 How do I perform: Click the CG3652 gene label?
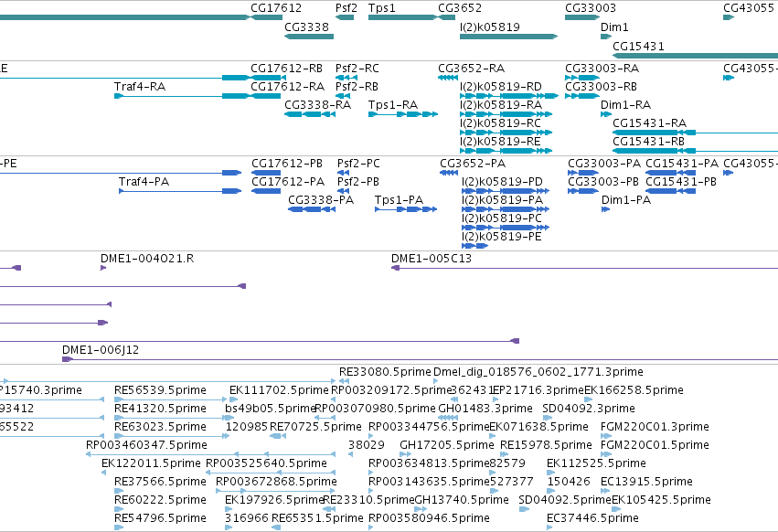[460, 8]
